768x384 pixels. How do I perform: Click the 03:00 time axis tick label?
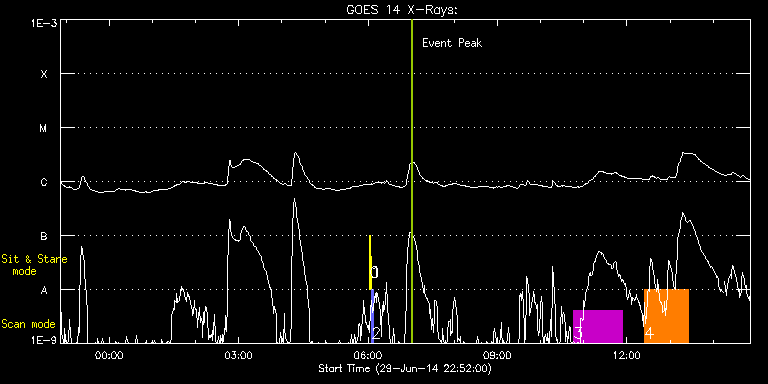pos(239,355)
